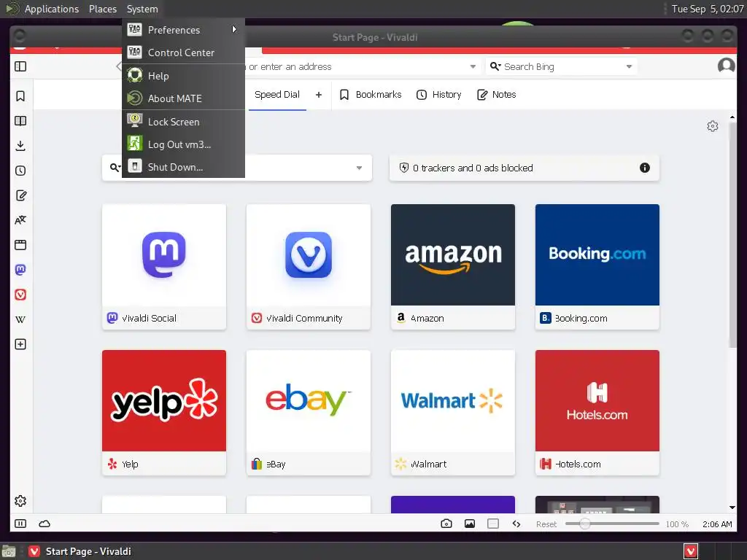Open page actions code icon
747x560 pixels.
click(x=516, y=524)
